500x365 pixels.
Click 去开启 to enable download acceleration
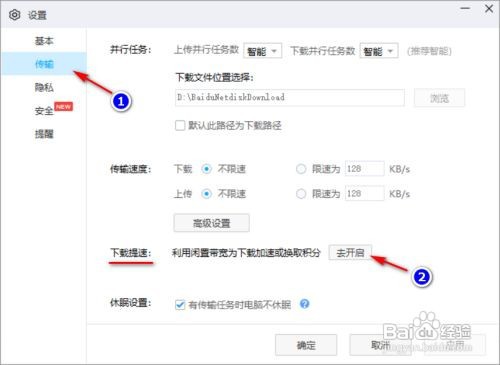350,252
